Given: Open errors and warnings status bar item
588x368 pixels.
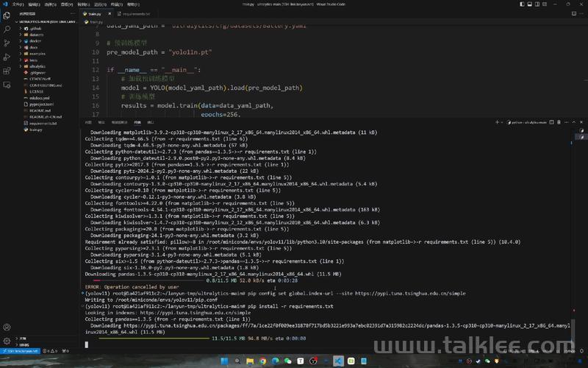Looking at the screenshot, I should (50, 351).
